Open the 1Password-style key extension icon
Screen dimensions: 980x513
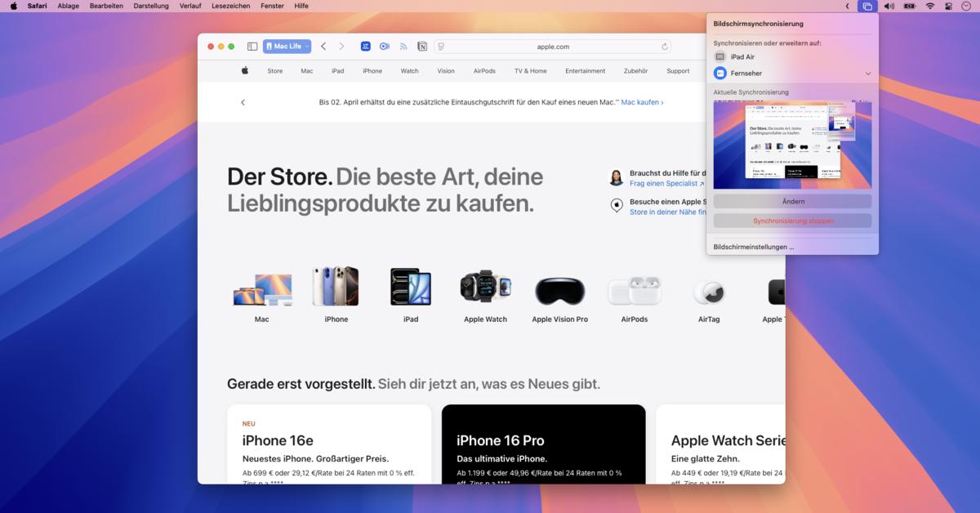(385, 47)
